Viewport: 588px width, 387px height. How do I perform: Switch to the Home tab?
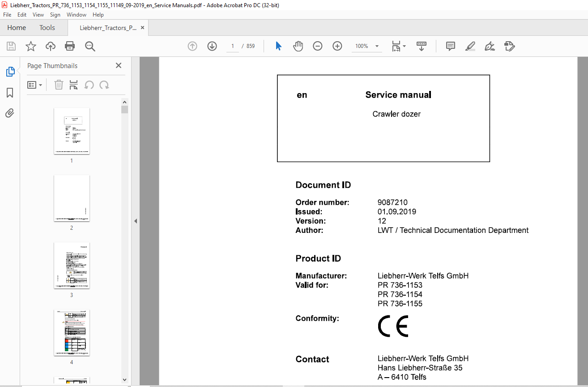(x=17, y=28)
